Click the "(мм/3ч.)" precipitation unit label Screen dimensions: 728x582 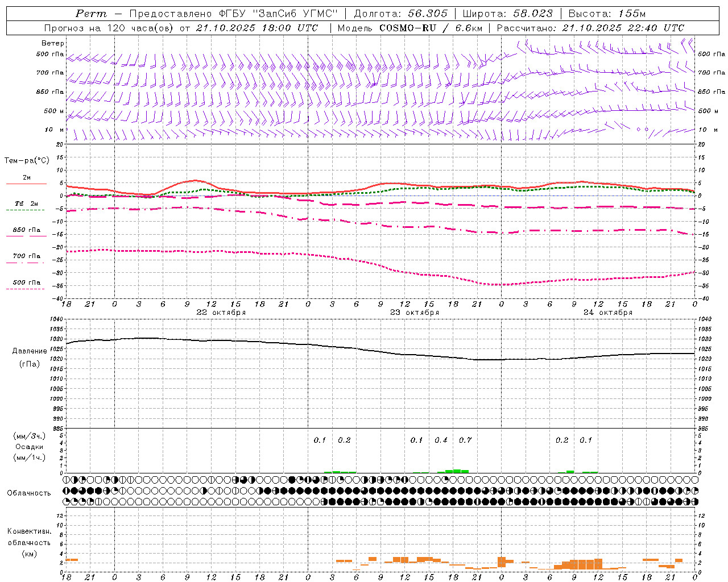click(30, 436)
